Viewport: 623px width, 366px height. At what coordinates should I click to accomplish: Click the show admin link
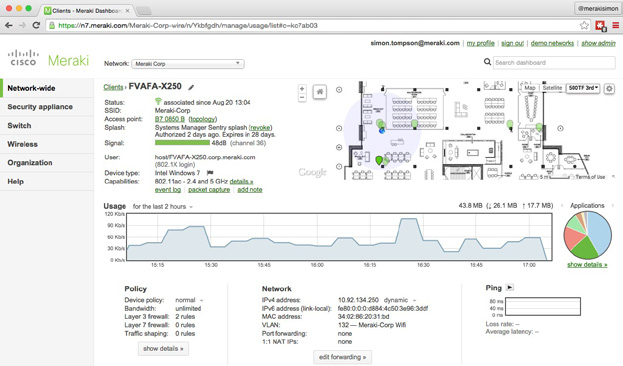(598, 43)
